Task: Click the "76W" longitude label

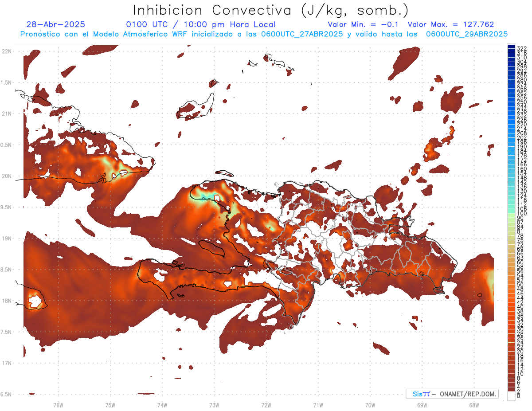Action: pos(58,405)
